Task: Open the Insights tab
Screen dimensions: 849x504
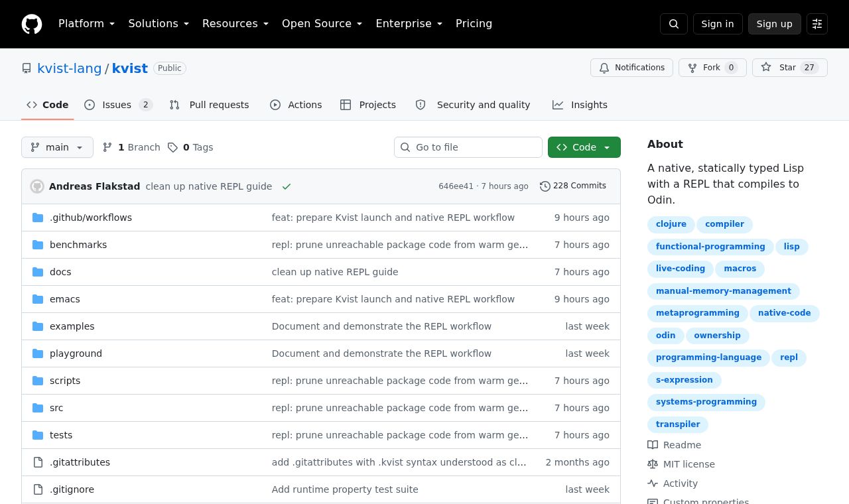Action: click(x=580, y=105)
